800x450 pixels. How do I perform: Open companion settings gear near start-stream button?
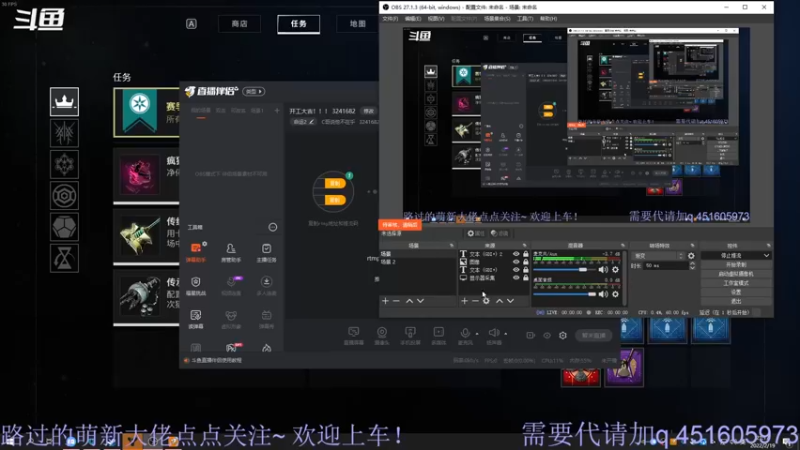pyautogui.click(x=563, y=335)
